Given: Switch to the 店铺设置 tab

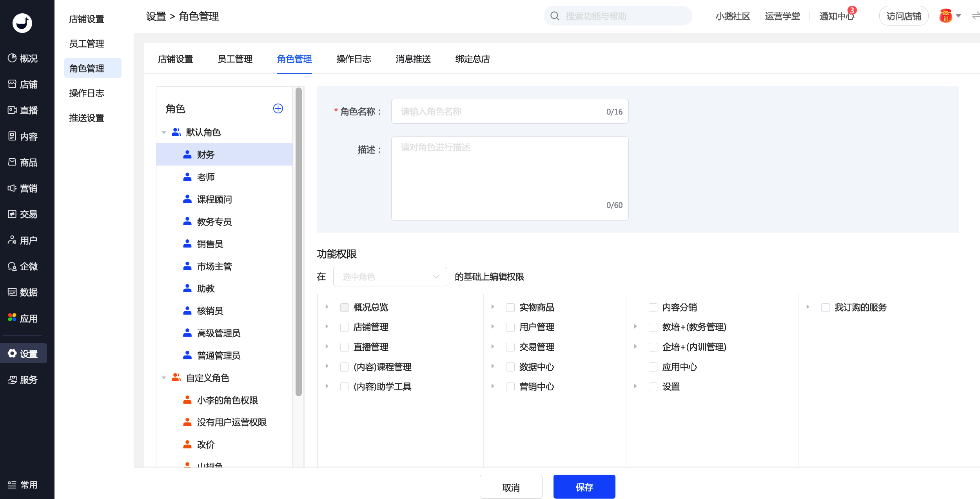Looking at the screenshot, I should 176,59.
